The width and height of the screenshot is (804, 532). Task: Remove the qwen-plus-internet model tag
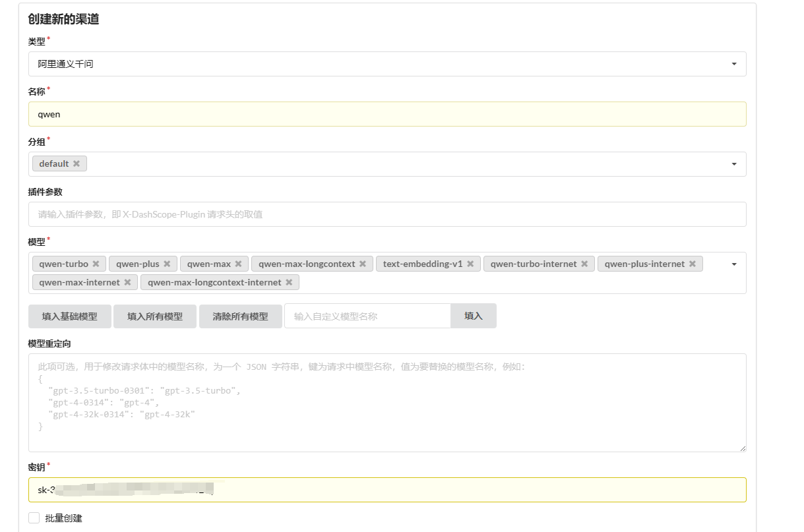(x=693, y=264)
